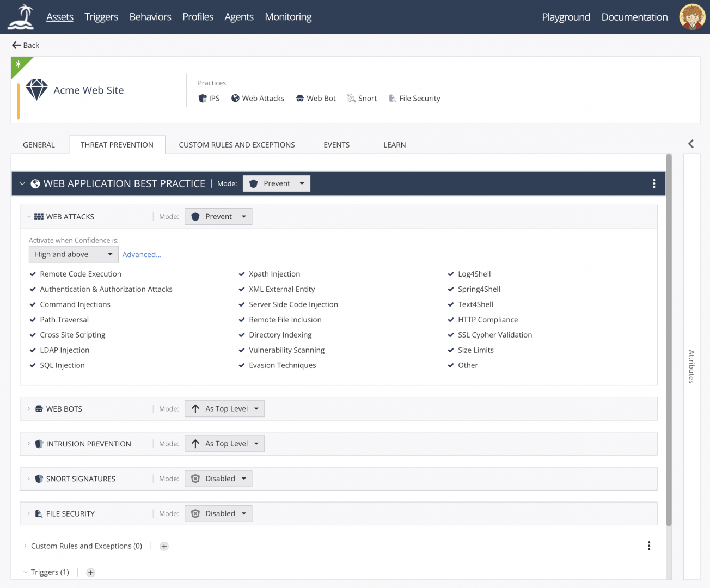The image size is (710, 588).
Task: Toggle Cross Site Scripting check
Action: [33, 335]
